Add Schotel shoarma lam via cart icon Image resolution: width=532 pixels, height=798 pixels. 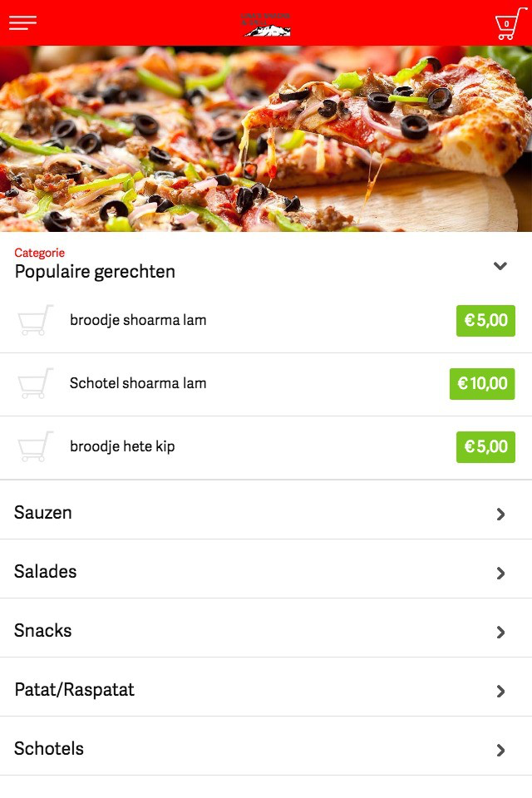point(35,383)
